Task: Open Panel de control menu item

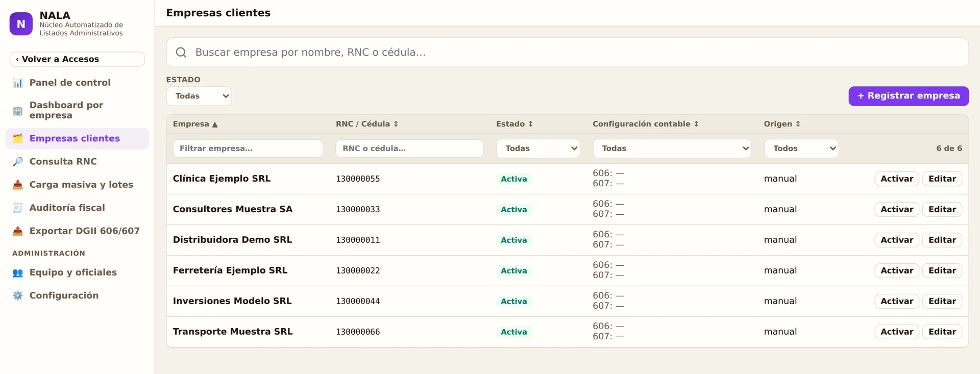Action: click(x=77, y=83)
